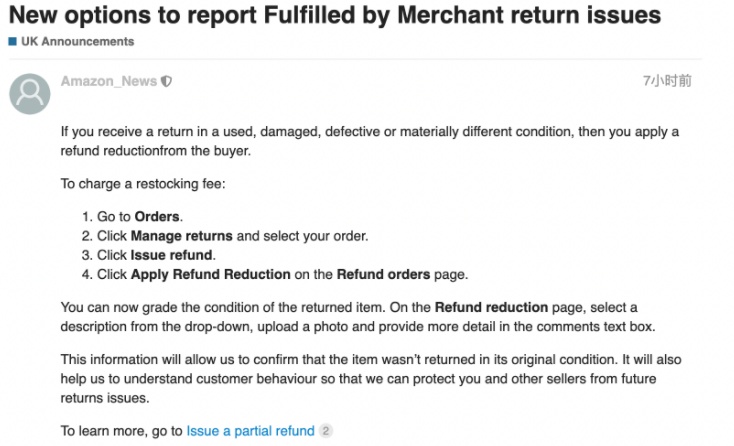Viewport: 734px width, 446px height.
Task: Open the Amazon_News user profile name
Action: pyautogui.click(x=108, y=82)
